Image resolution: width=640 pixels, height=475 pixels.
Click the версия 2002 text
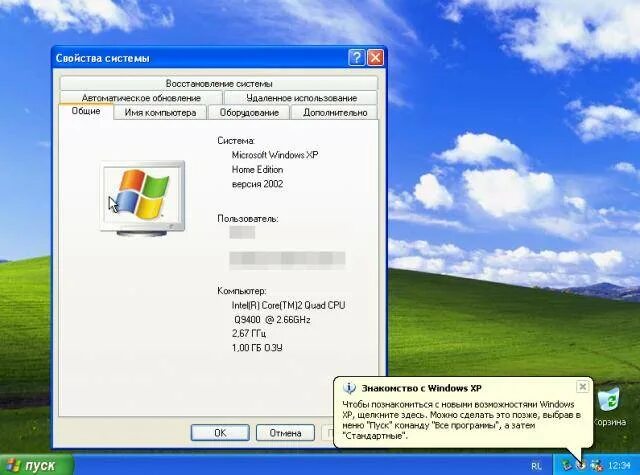tap(258, 184)
